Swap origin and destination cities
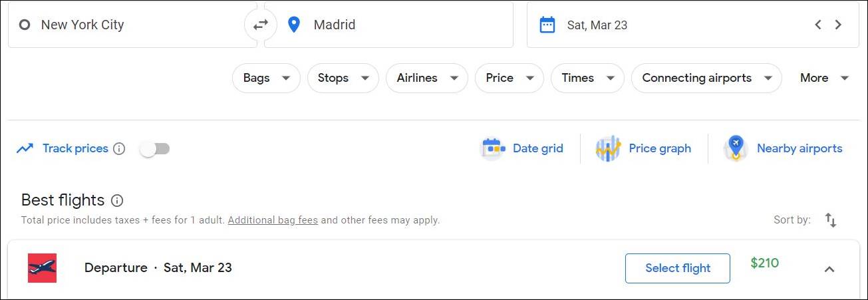Image resolution: width=868 pixels, height=300 pixels. [x=261, y=25]
